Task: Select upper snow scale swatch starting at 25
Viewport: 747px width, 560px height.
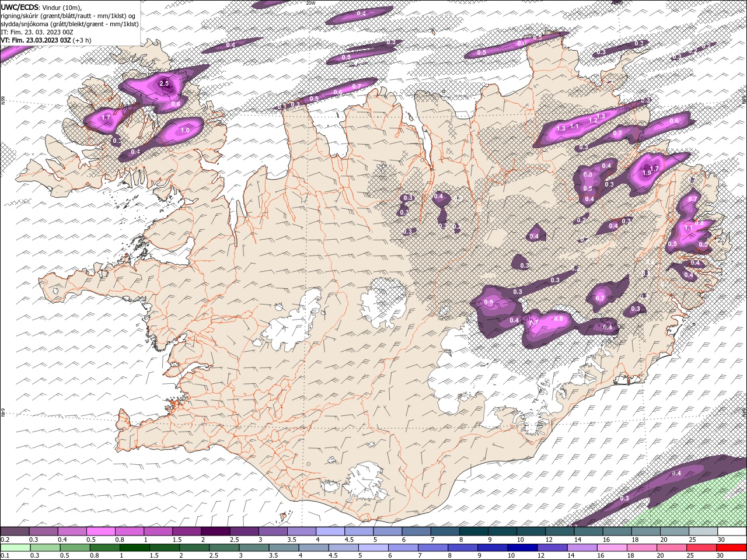Action: pyautogui.click(x=703, y=531)
